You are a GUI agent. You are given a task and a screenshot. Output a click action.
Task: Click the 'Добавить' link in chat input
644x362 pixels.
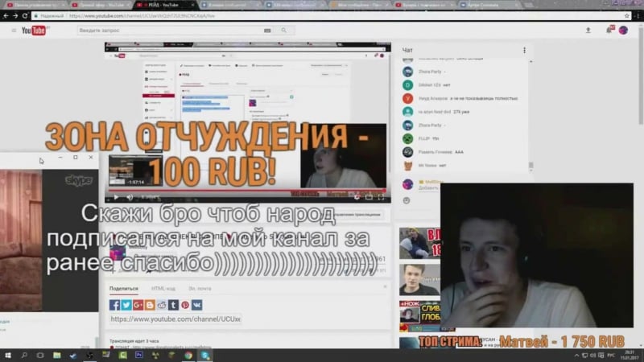428,188
